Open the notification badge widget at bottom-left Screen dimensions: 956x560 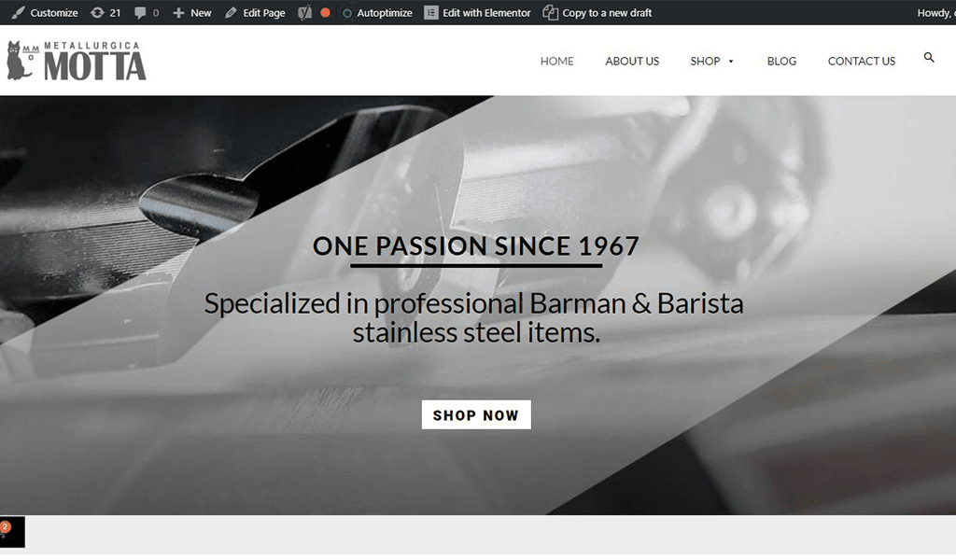pos(12,531)
